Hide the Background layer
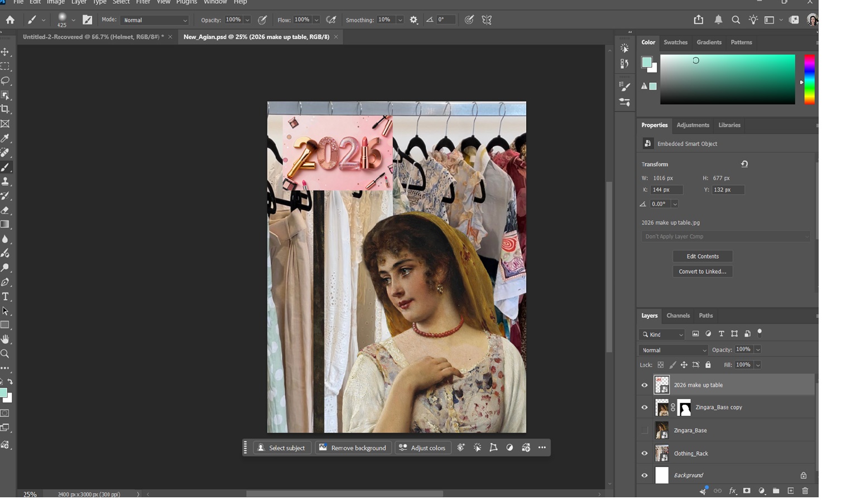The width and height of the screenshot is (846, 504). click(x=645, y=476)
